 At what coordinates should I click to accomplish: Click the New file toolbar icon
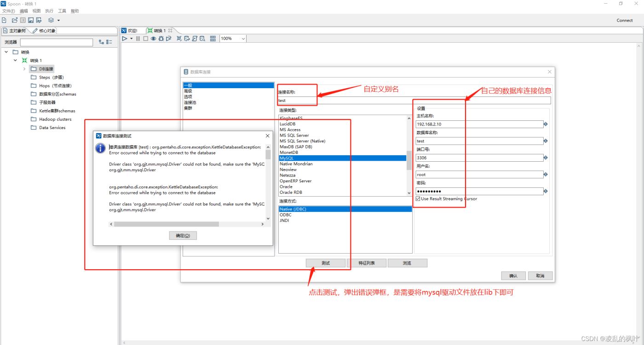coord(4,20)
